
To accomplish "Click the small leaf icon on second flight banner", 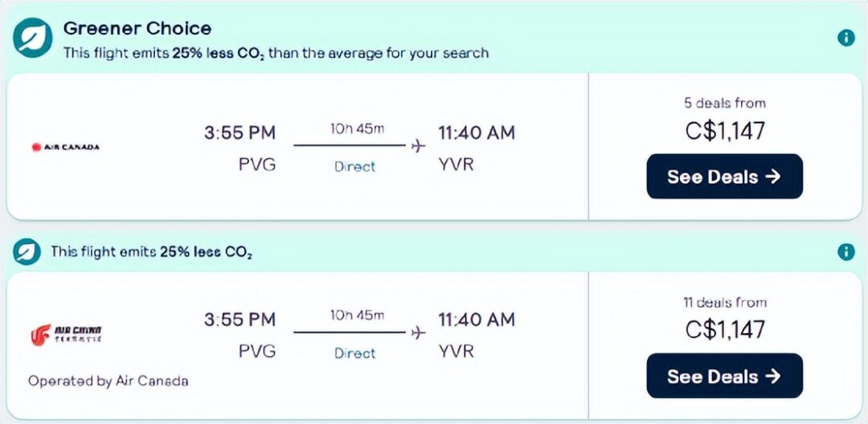I will [27, 252].
